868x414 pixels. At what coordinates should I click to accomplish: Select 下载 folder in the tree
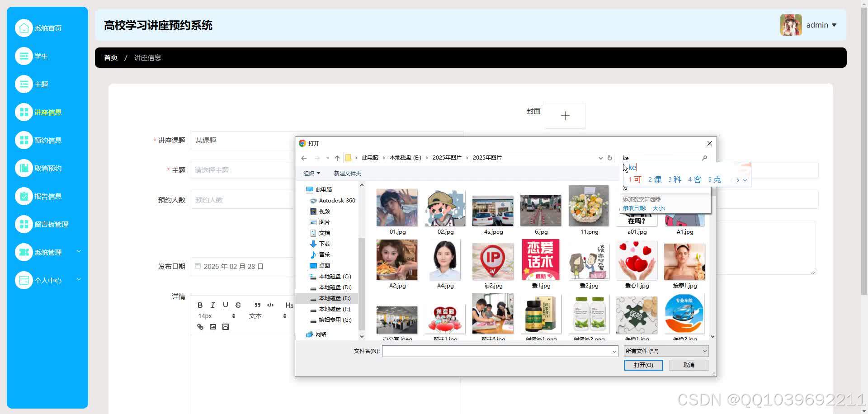320,244
